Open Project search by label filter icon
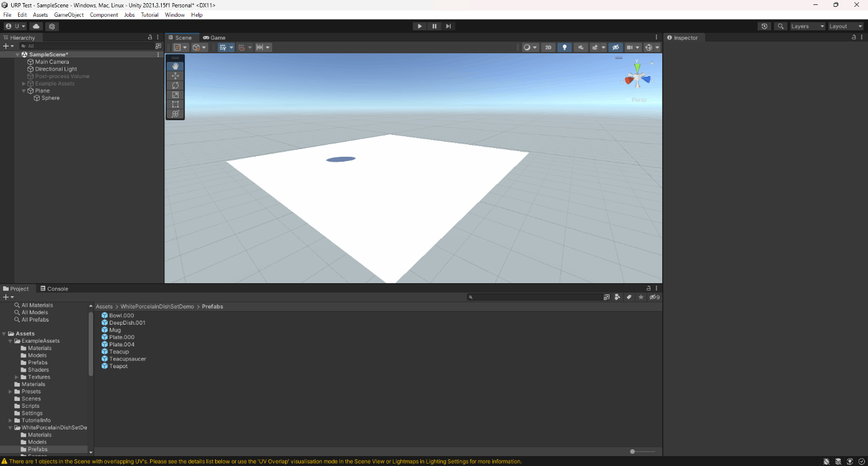This screenshot has height=466, width=868. pos(629,297)
